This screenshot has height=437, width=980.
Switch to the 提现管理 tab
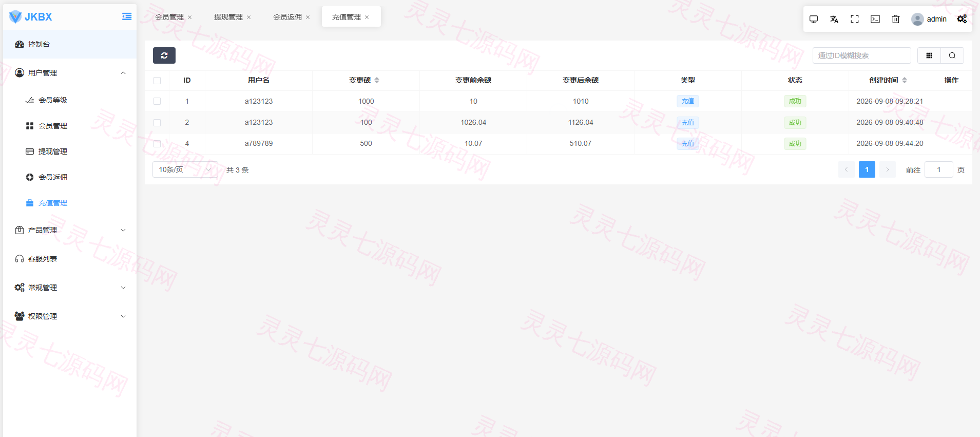228,17
